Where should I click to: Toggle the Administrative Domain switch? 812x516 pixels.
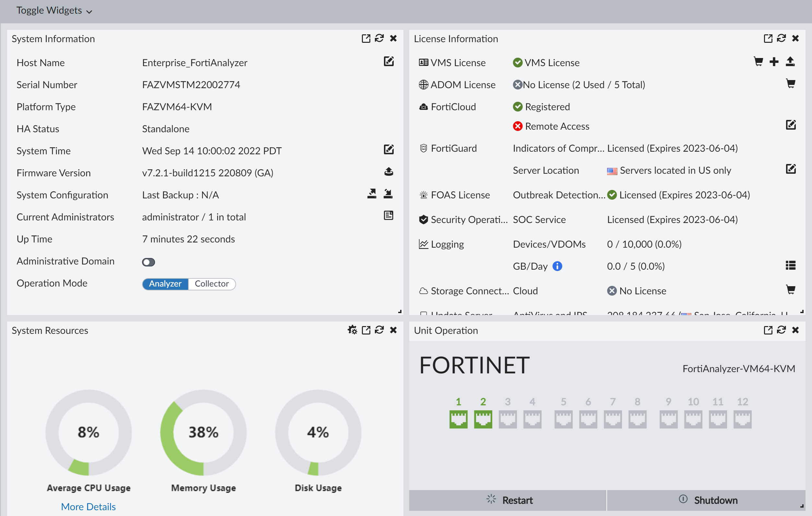click(149, 262)
